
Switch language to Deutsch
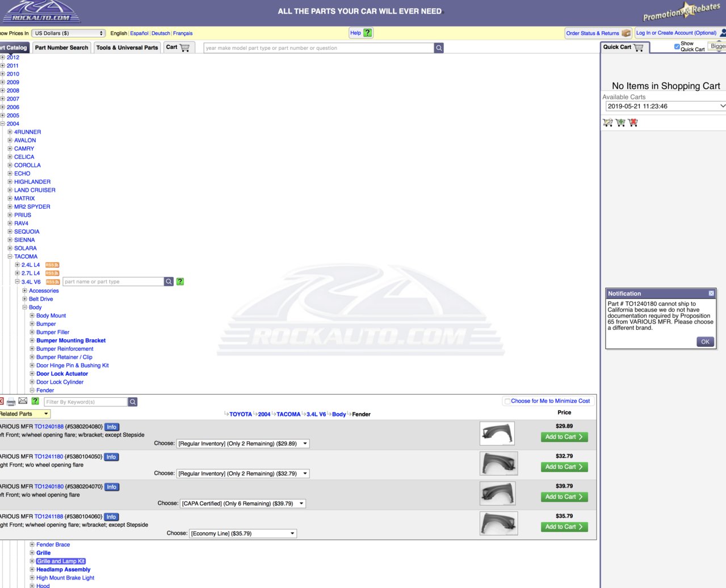(x=161, y=33)
